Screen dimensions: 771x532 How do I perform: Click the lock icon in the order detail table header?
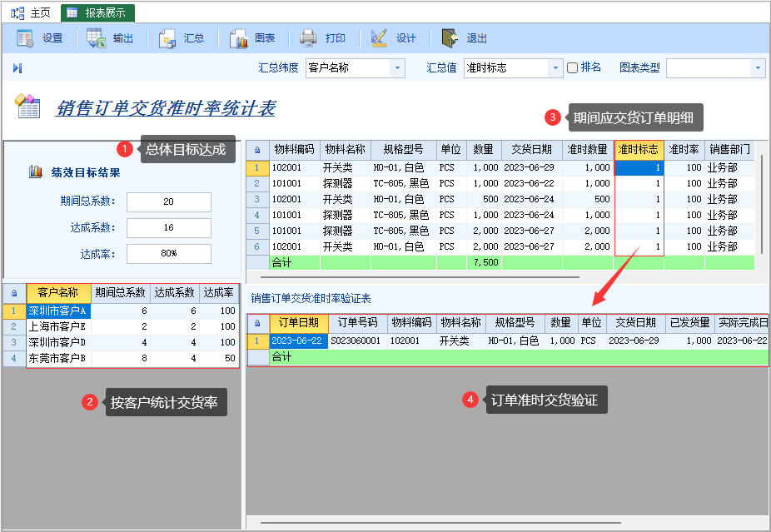tap(257, 150)
